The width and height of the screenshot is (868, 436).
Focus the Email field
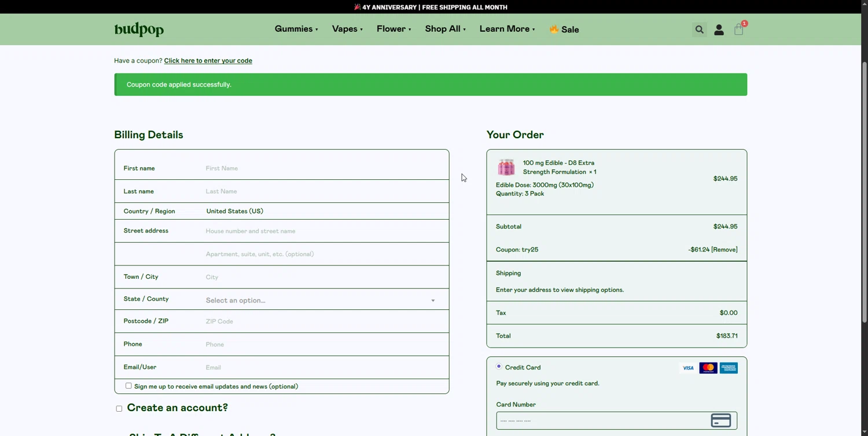click(x=324, y=367)
